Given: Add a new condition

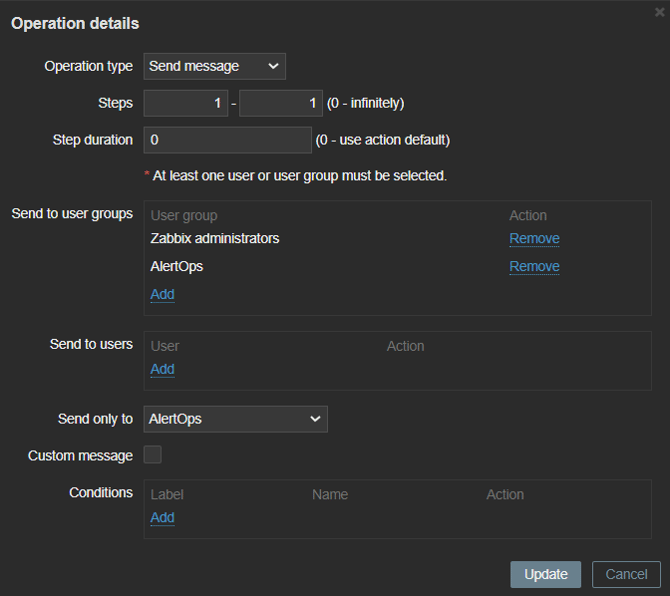Looking at the screenshot, I should click(162, 517).
